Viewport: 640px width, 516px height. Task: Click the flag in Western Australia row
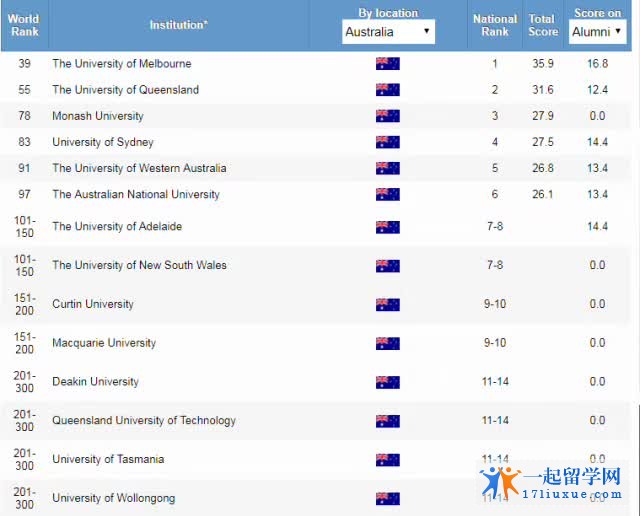tap(388, 168)
